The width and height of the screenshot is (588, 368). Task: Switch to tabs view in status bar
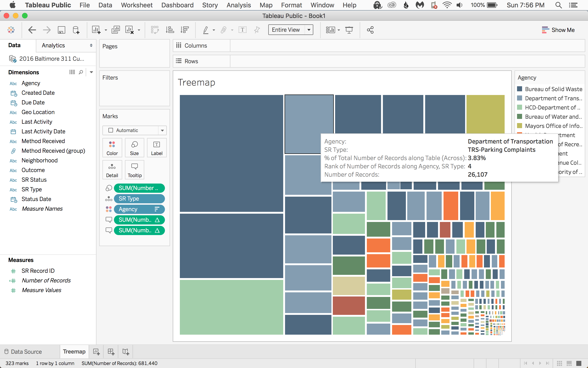579,363
